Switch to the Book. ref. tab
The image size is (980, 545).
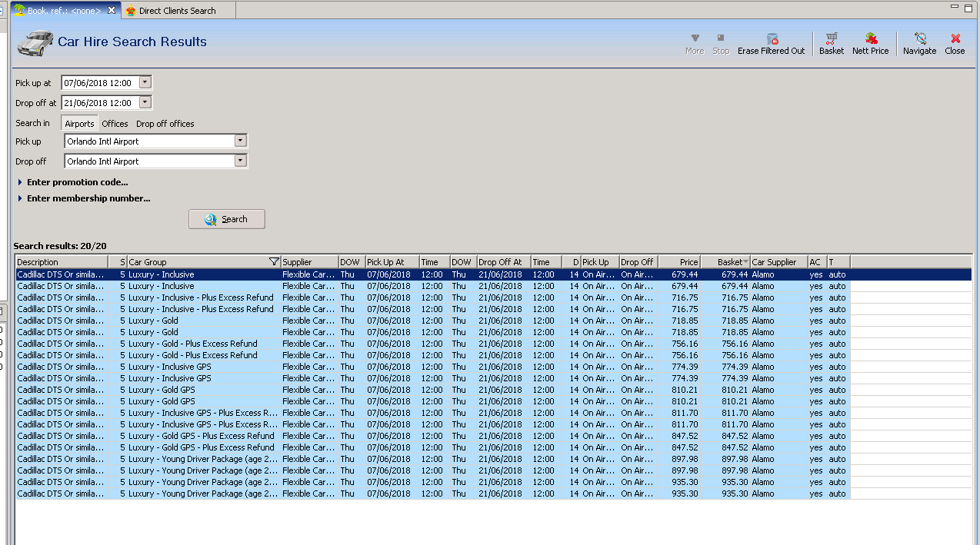tap(63, 11)
